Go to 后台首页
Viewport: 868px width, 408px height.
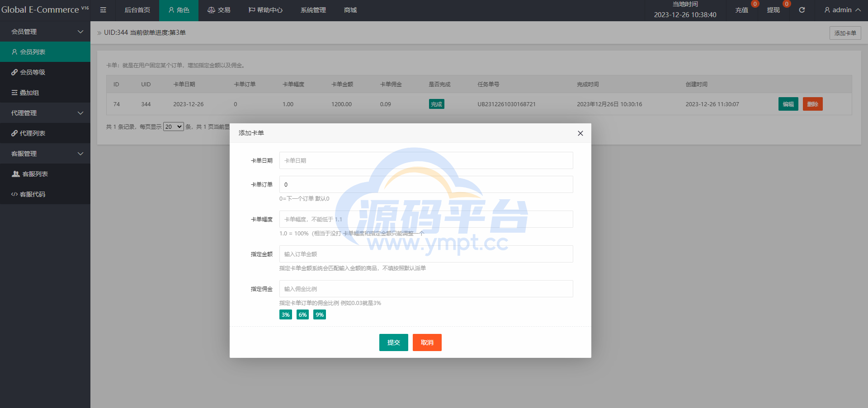[x=137, y=10]
